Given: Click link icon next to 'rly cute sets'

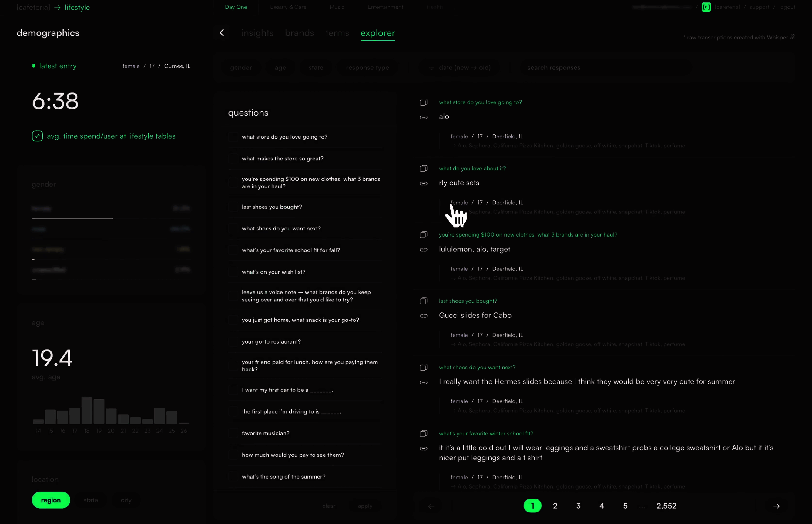Looking at the screenshot, I should (x=423, y=183).
